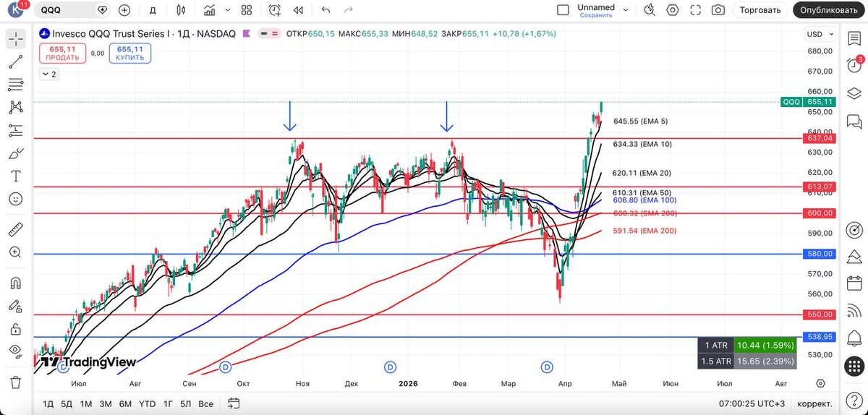Enter fullscreen mode
Screen dimensions: 868x415
[x=695, y=10]
